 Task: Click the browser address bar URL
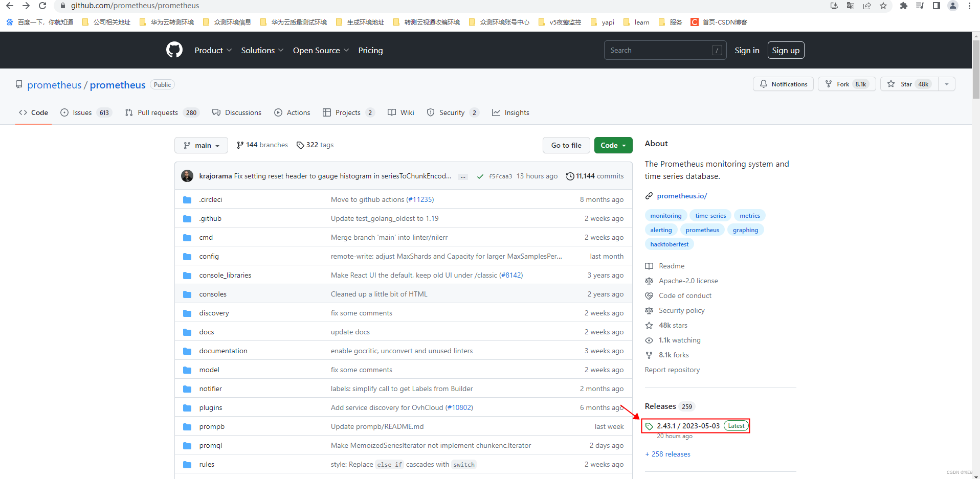pos(135,6)
